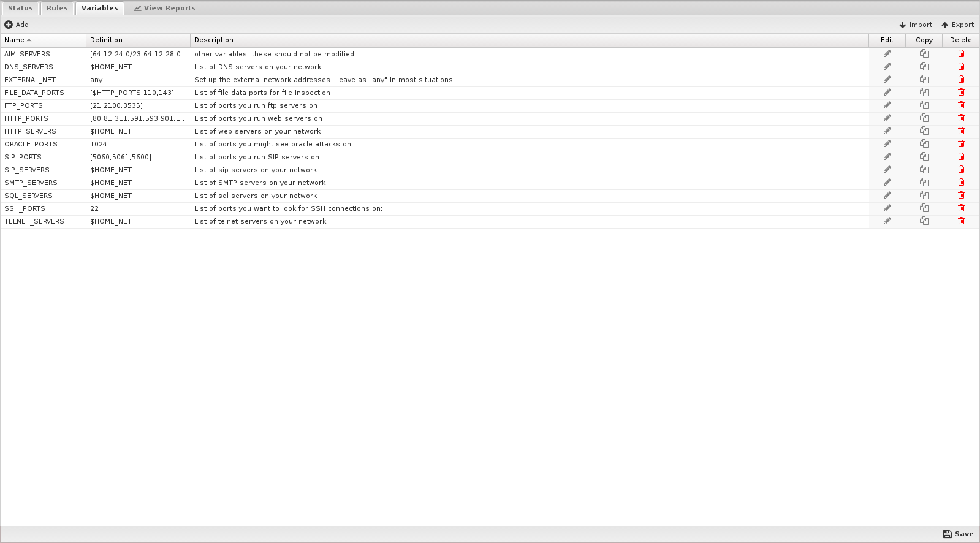Image resolution: width=980 pixels, height=543 pixels.
Task: Edit the SIP_PORTS variable
Action: click(x=887, y=157)
